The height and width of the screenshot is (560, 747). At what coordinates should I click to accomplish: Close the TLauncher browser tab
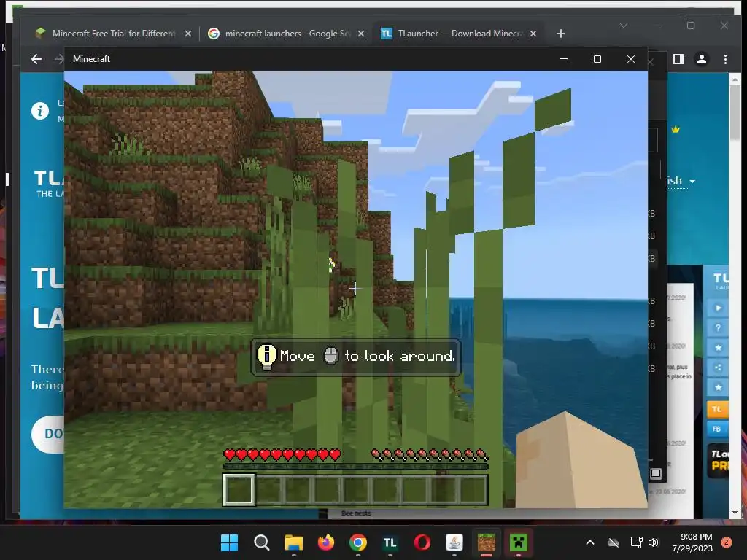point(533,34)
